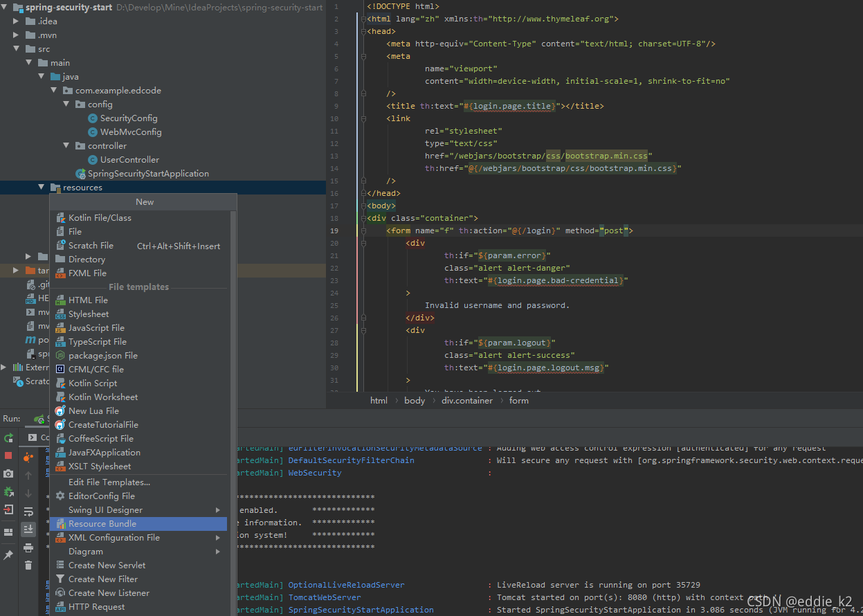863x616 pixels.
Task: Select WebMvcConfig class
Action: (131, 132)
